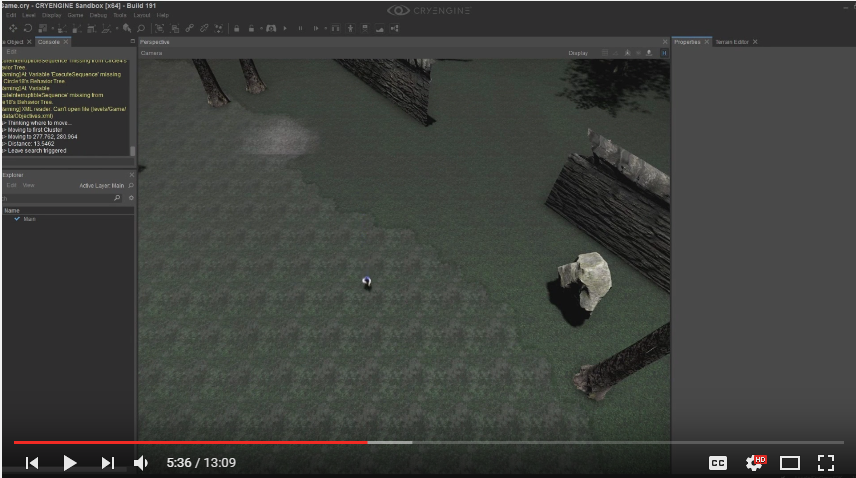Click the video settings gear with HD badge
This screenshot has height=478, width=856.
(754, 463)
